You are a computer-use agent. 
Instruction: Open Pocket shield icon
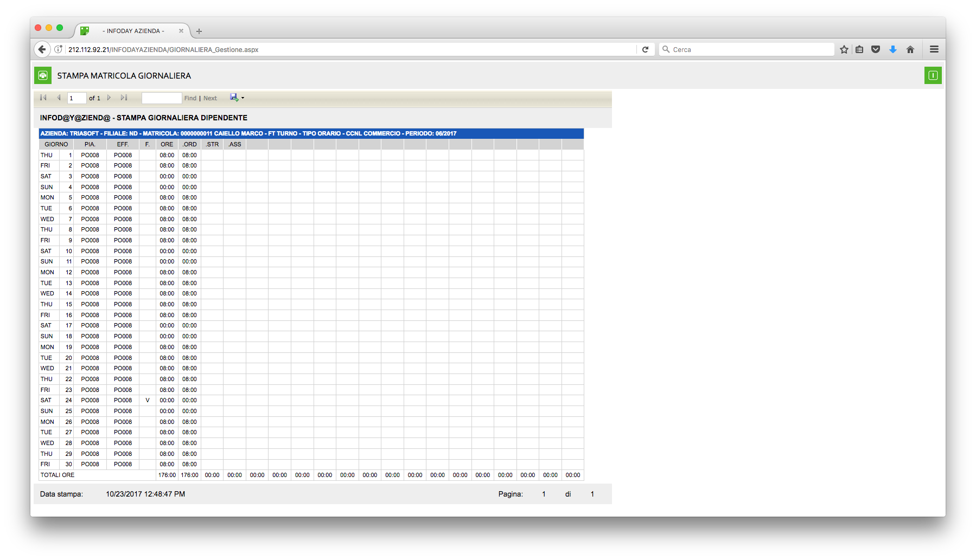[x=876, y=49]
